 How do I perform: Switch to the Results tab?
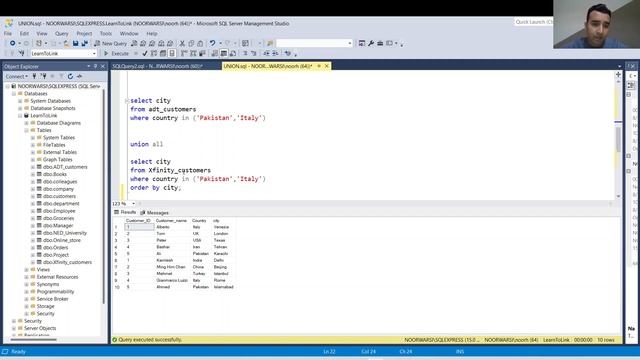(125, 212)
